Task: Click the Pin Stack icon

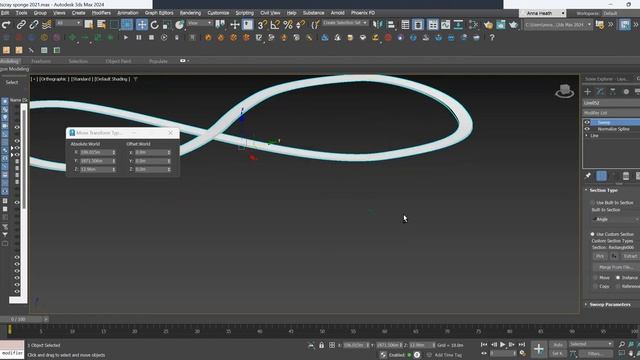Action: (588, 176)
